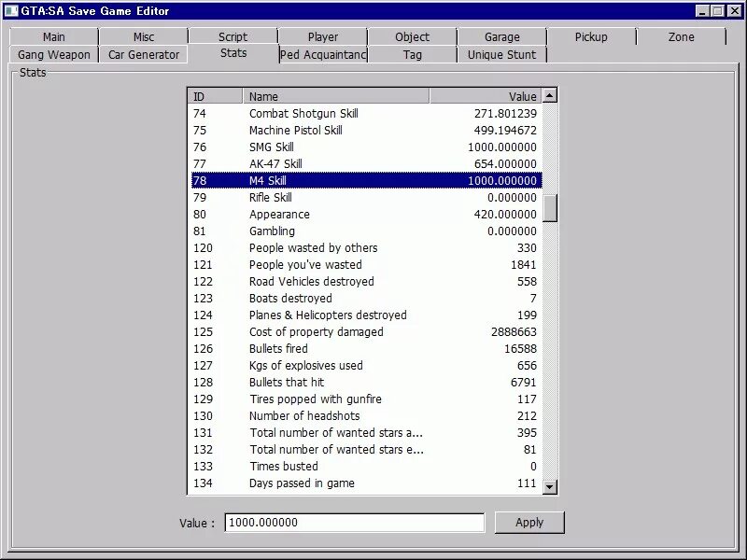
Task: Click the stats list scrollbar thumb
Action: pos(550,208)
